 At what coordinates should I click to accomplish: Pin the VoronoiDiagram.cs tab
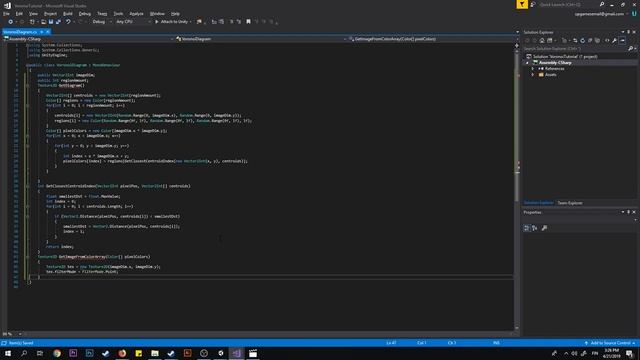coord(42,32)
